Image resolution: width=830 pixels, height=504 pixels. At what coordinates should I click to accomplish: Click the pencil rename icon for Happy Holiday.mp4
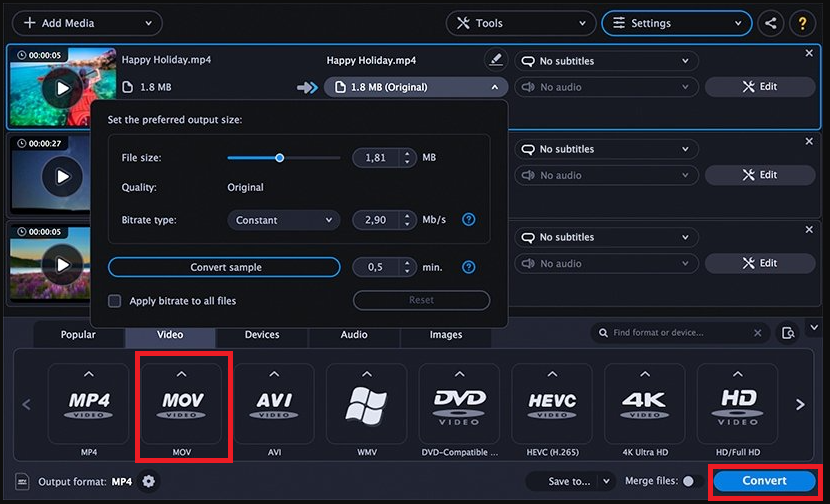point(495,59)
